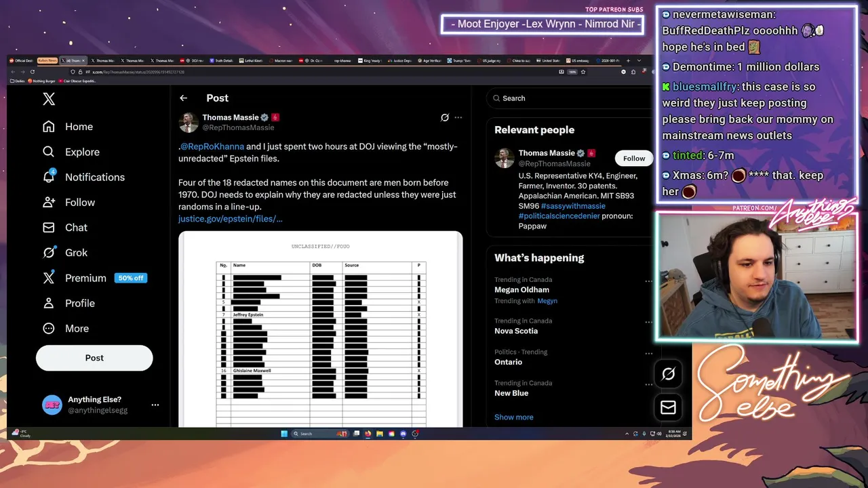The height and width of the screenshot is (488, 868).
Task: Open the #sassywithmassie hashtag
Action: [x=573, y=206]
